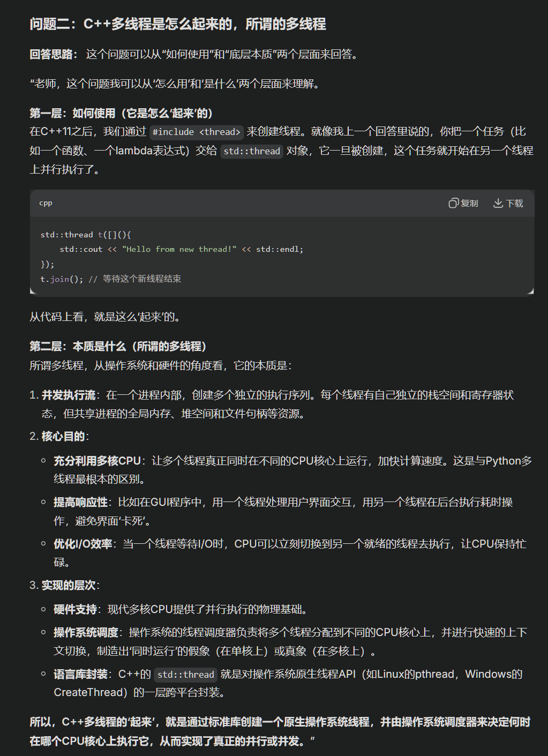Click inline code std::thread after 交给
This screenshot has height=756, width=548.
pyautogui.click(x=252, y=151)
